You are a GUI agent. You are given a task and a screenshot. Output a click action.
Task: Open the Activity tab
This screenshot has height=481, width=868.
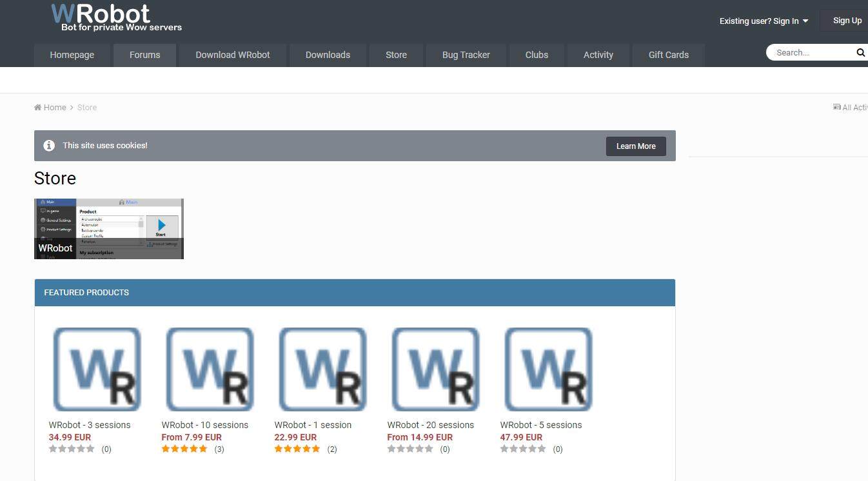click(598, 55)
